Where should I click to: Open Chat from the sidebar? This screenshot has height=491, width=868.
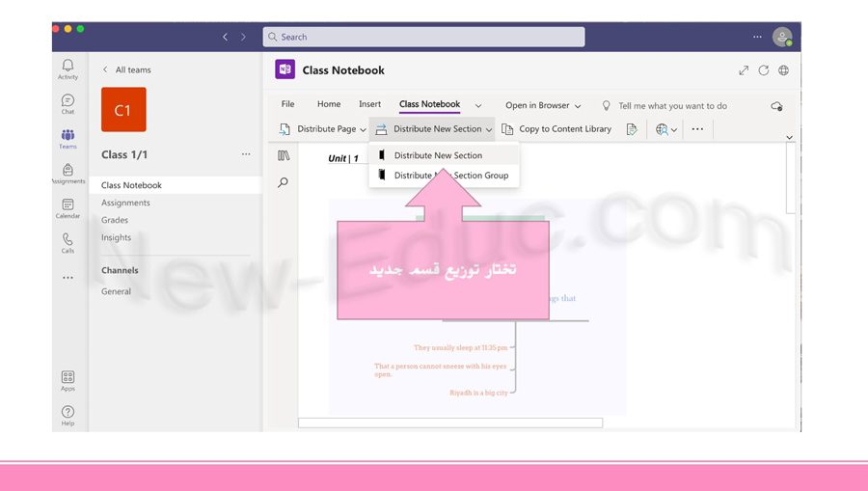pyautogui.click(x=68, y=104)
